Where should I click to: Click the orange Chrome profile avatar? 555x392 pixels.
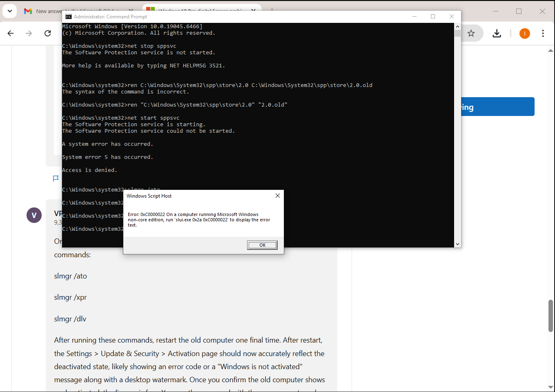524,33
